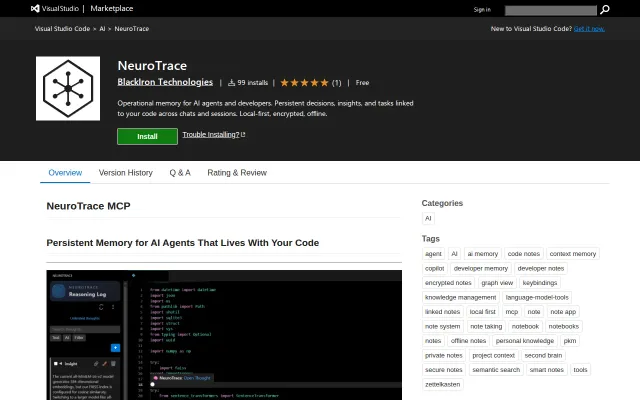Click the graph view tag
The image size is (640, 400).
(497, 283)
